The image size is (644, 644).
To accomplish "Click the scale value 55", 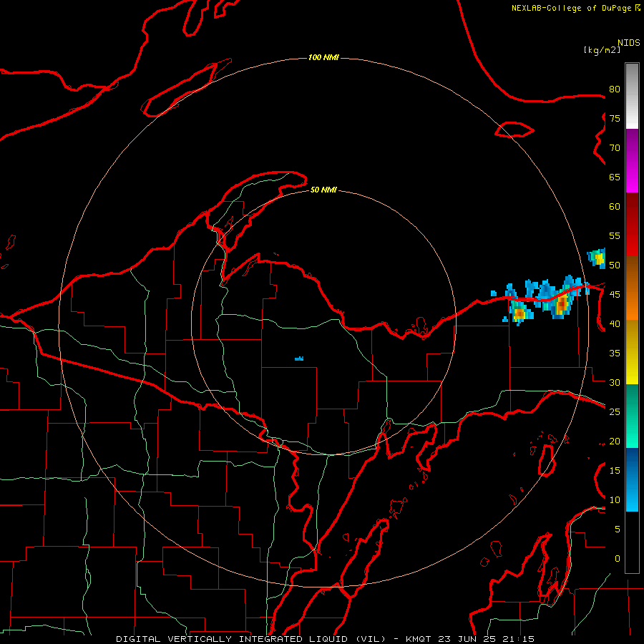I will pos(615,235).
